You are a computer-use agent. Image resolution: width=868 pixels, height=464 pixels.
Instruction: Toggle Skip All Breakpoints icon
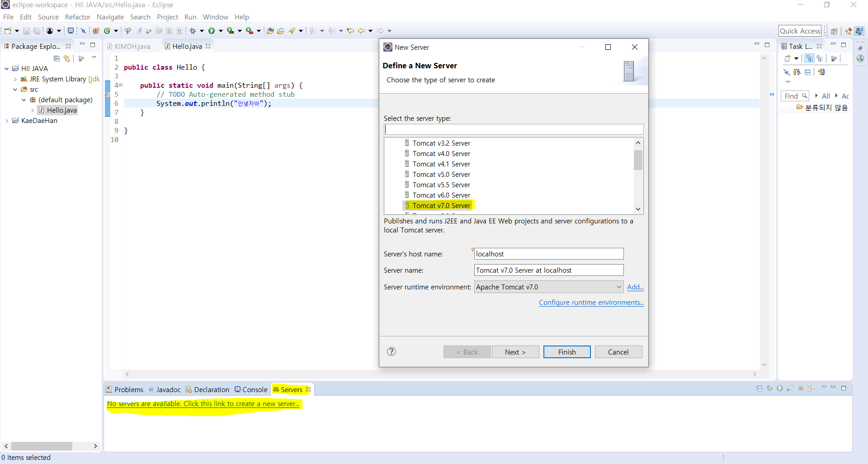[x=84, y=31]
